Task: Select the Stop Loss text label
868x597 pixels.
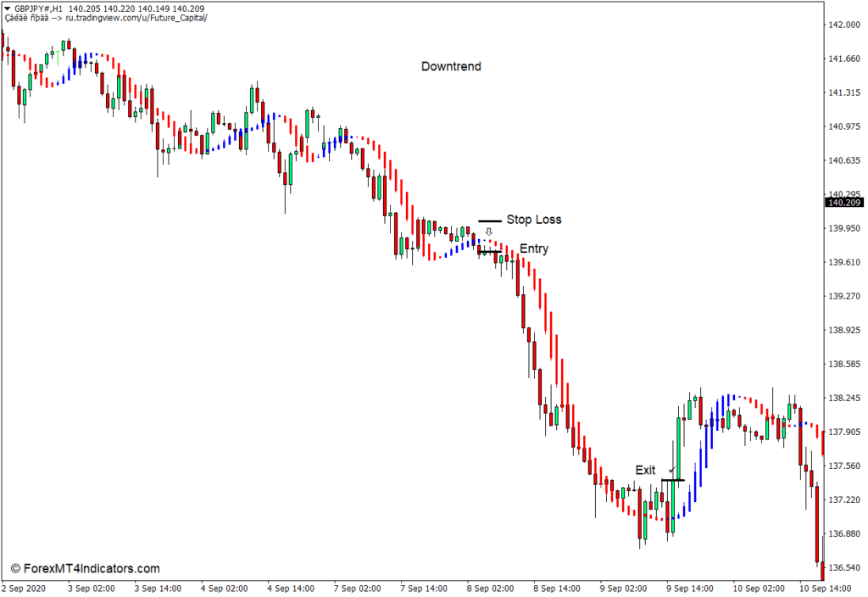Action: (x=534, y=220)
